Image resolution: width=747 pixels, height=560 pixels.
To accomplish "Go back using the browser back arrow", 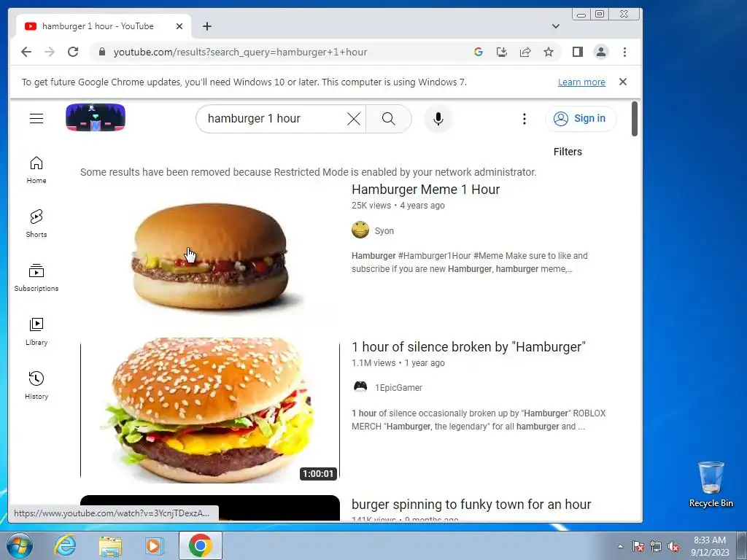I will pyautogui.click(x=26, y=52).
